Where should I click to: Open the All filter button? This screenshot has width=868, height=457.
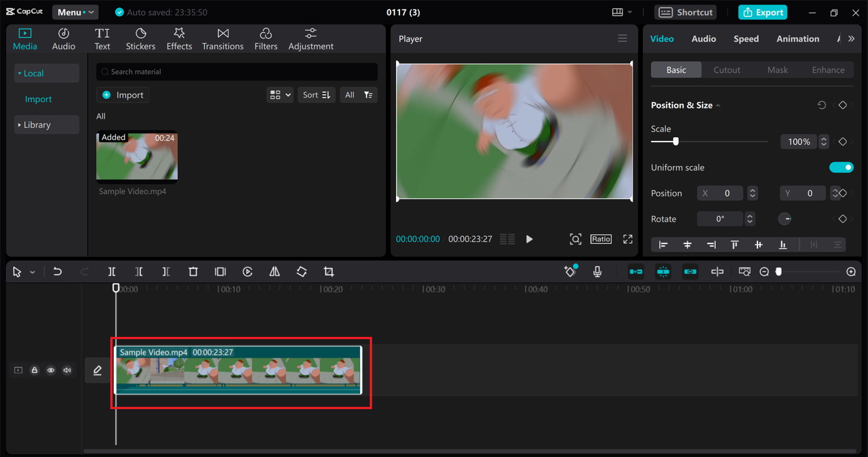(359, 95)
